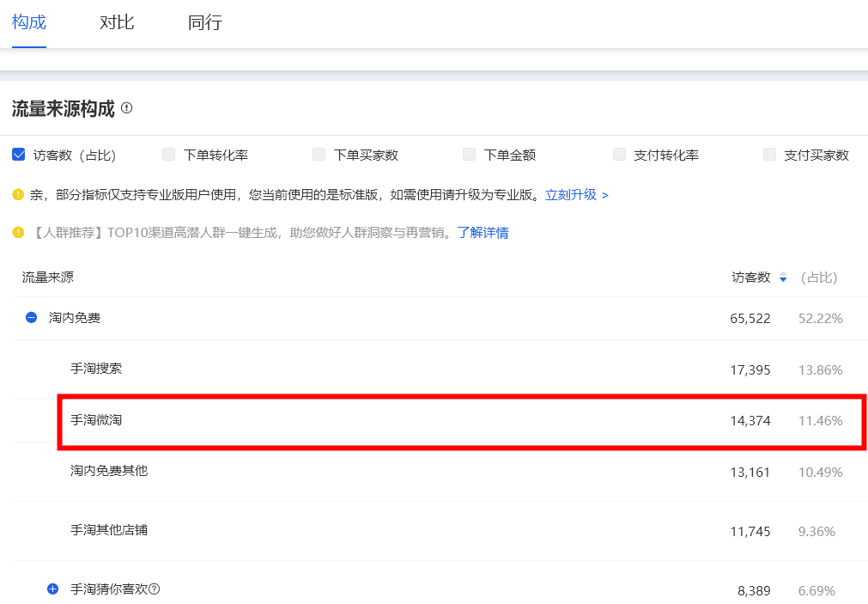
Task: Click the info icon beside 流量来源构成
Action: pos(127,108)
